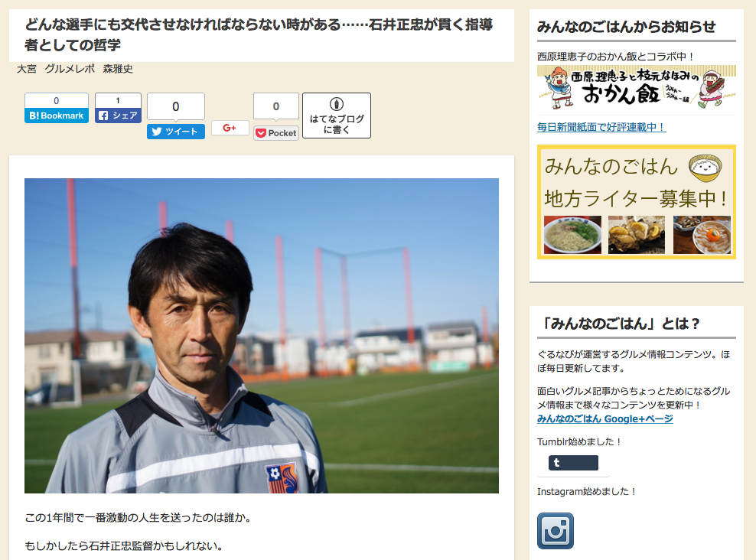
Task: Open the 大宮 tag link
Action: 27,69
